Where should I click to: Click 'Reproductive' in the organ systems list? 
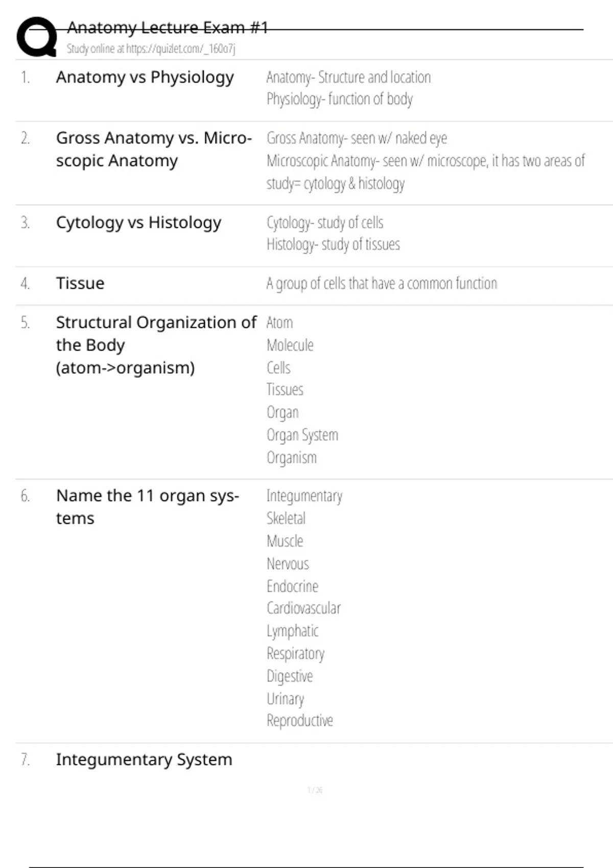[x=300, y=721]
